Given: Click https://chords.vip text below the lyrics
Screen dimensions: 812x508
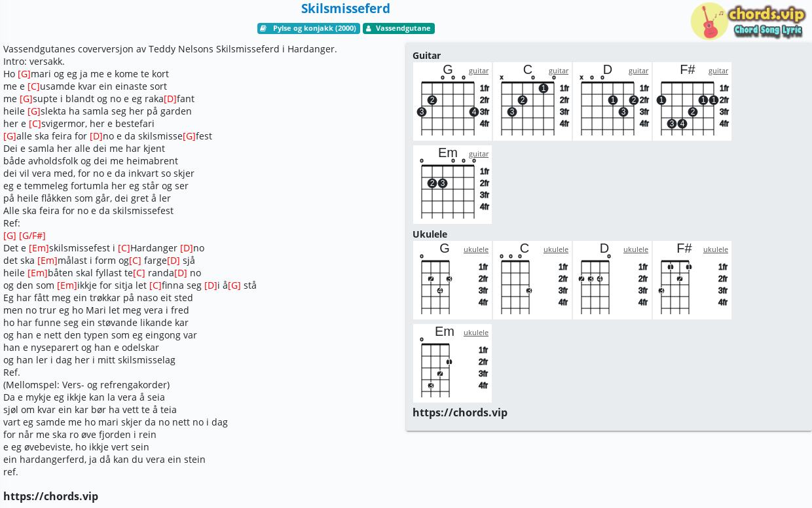Looking at the screenshot, I should tap(50, 496).
